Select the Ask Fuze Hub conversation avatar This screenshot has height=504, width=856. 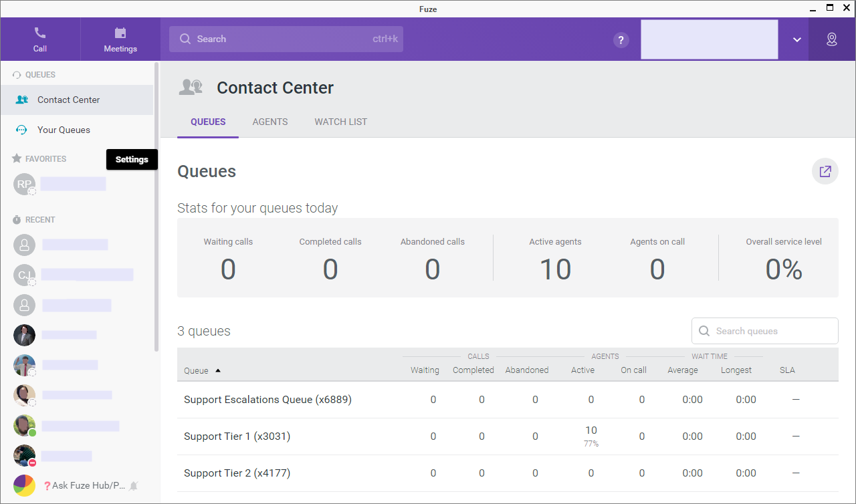click(x=25, y=486)
